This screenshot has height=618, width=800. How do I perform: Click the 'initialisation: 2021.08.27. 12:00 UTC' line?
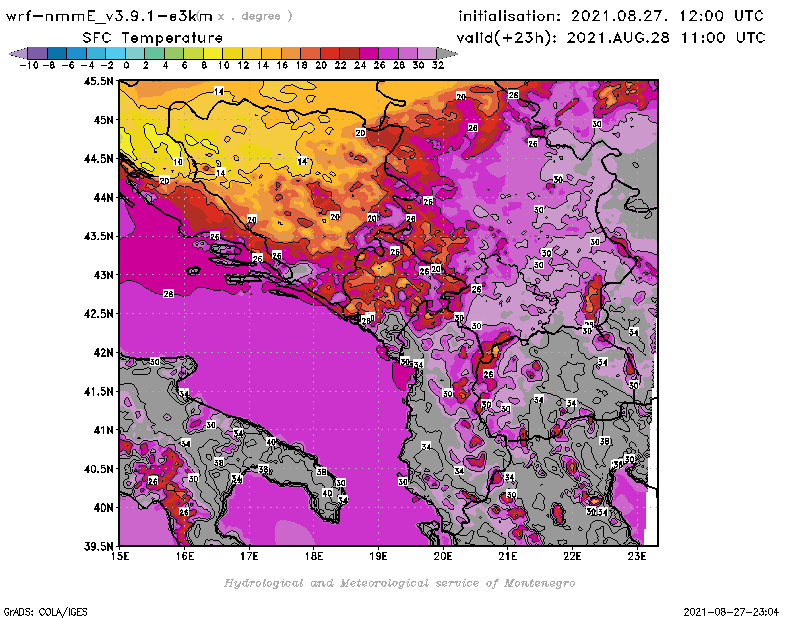tap(611, 16)
